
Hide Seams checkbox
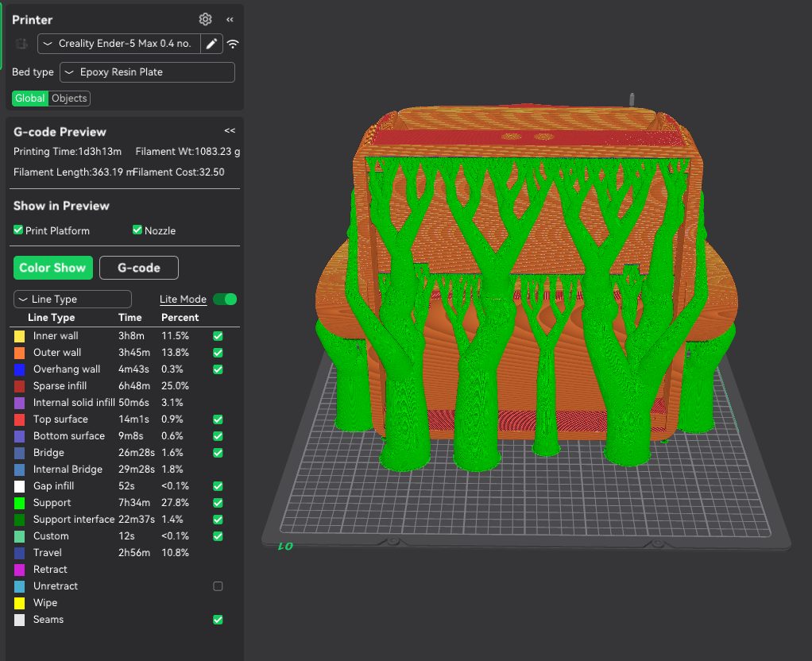(218, 620)
